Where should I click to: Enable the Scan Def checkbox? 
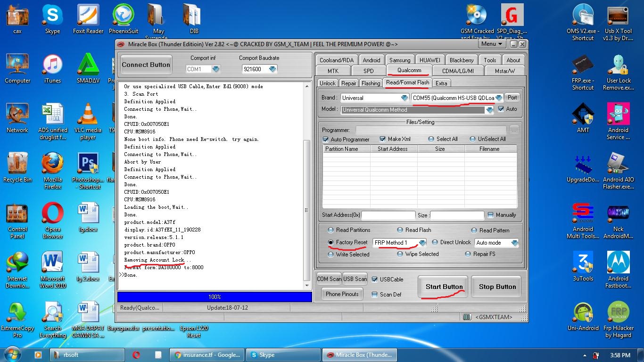[375, 295]
